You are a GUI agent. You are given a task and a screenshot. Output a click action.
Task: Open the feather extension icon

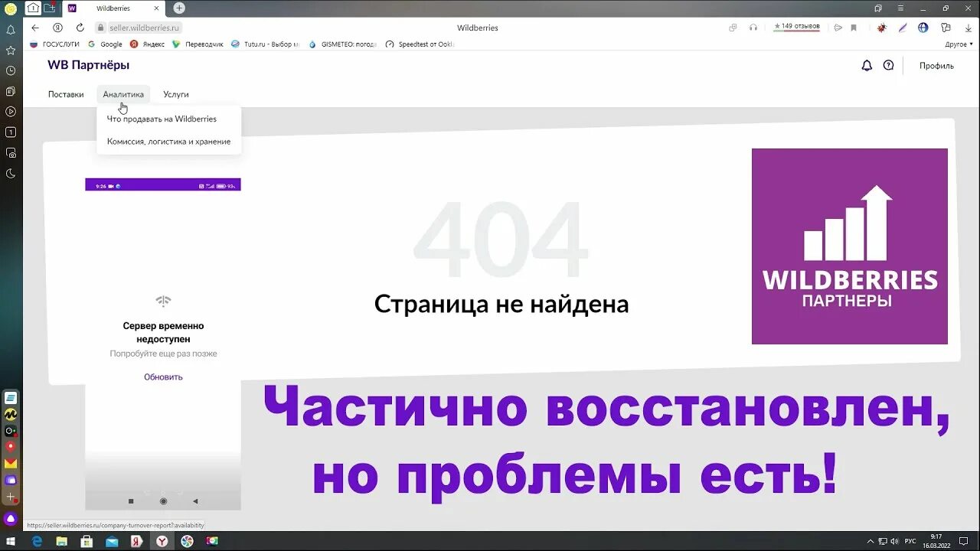click(903, 28)
